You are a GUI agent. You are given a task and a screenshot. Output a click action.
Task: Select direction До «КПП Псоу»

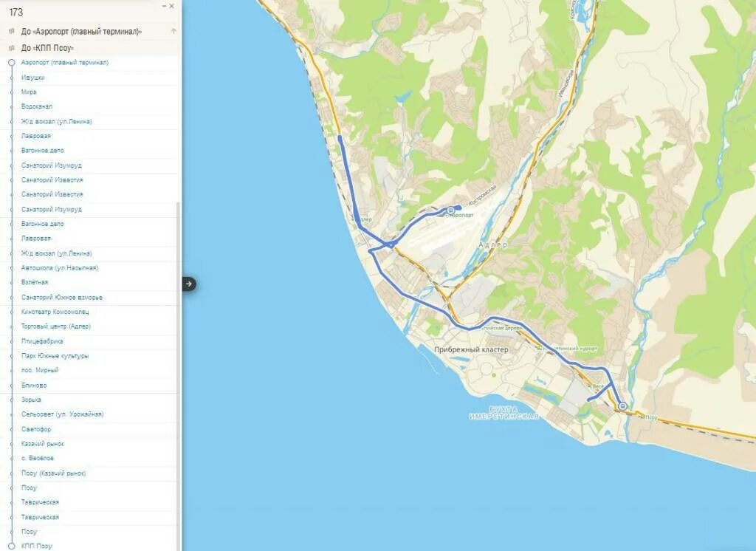pyautogui.click(x=48, y=48)
